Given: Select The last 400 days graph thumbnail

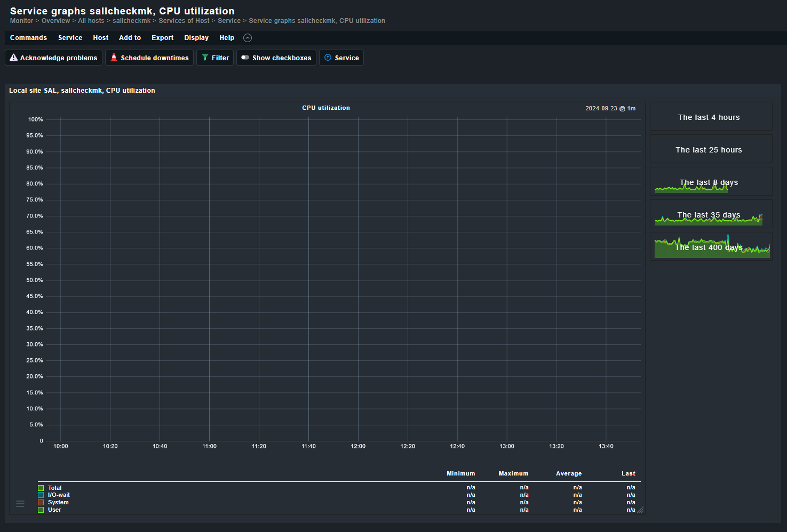Looking at the screenshot, I should [x=711, y=246].
